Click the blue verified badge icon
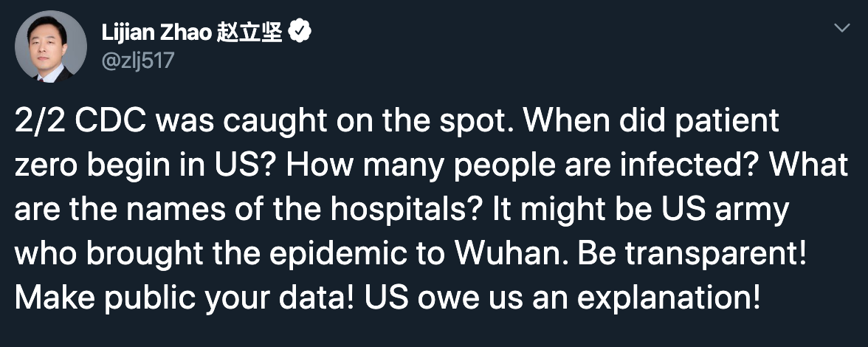Screen dimensions: 868x347 tap(300, 33)
